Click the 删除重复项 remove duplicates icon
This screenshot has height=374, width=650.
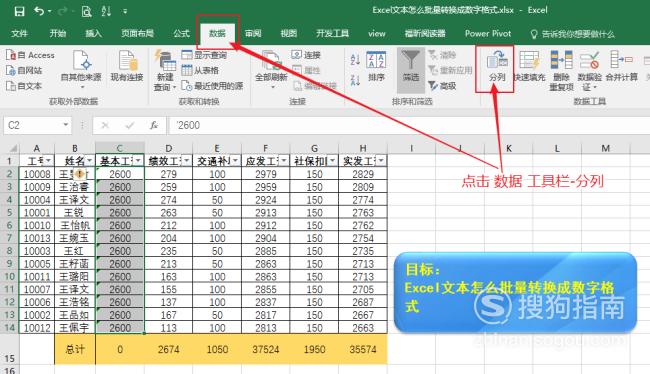[561, 60]
